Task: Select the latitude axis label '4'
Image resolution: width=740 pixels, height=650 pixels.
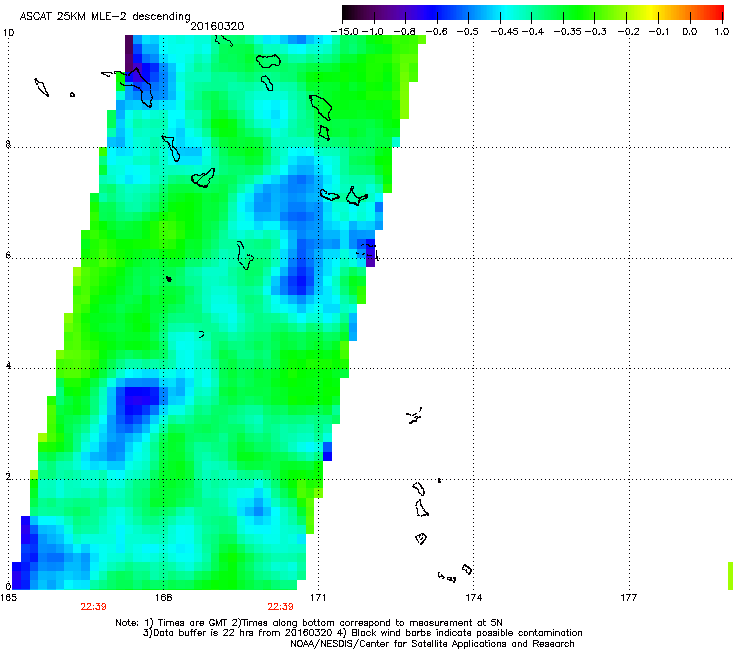Action: pos(8,366)
